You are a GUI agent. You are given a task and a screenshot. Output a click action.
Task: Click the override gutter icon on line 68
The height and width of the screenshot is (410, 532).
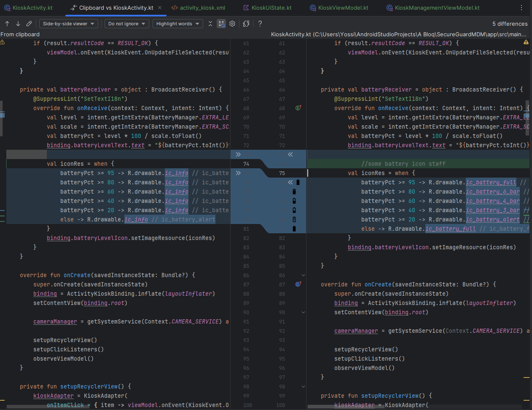pos(298,108)
